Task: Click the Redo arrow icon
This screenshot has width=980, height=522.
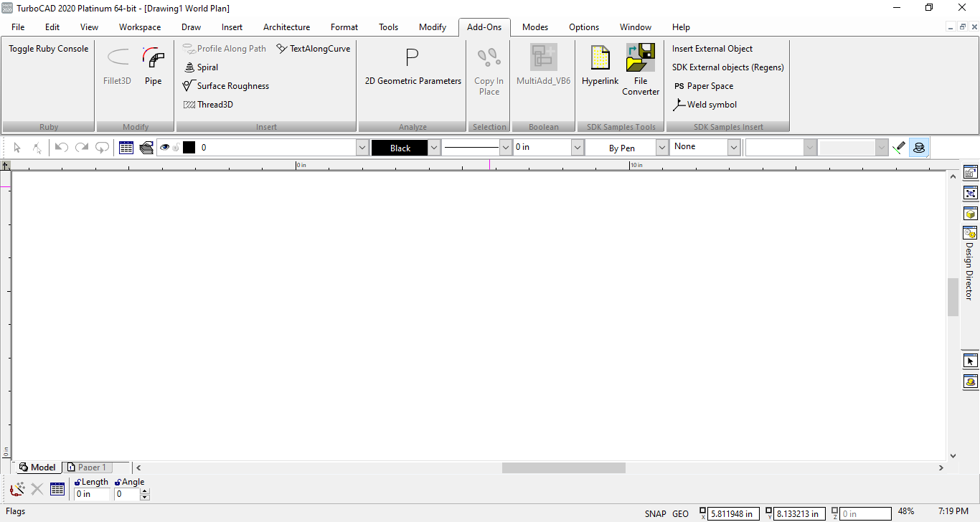Action: coord(82,148)
